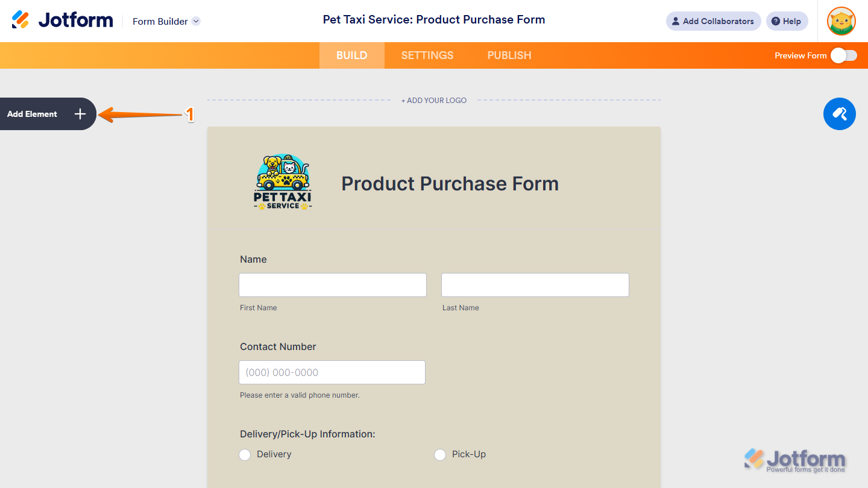Toggle the Preview Form switch
Screen dimensions: 868x488
pos(843,55)
